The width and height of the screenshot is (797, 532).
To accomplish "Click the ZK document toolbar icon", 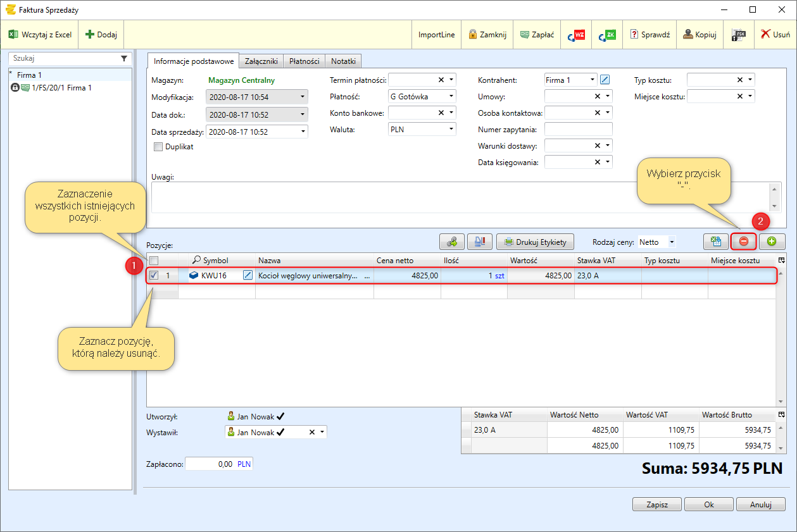I will [x=606, y=35].
